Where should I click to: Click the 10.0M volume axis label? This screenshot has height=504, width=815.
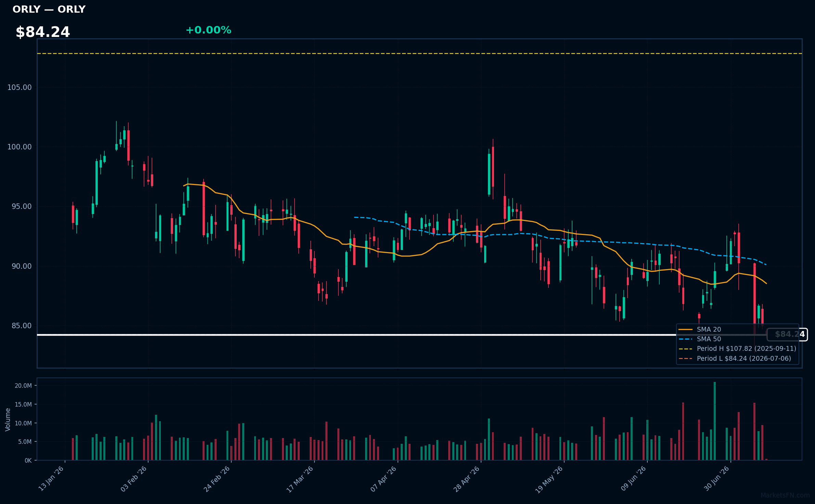pyautogui.click(x=23, y=423)
